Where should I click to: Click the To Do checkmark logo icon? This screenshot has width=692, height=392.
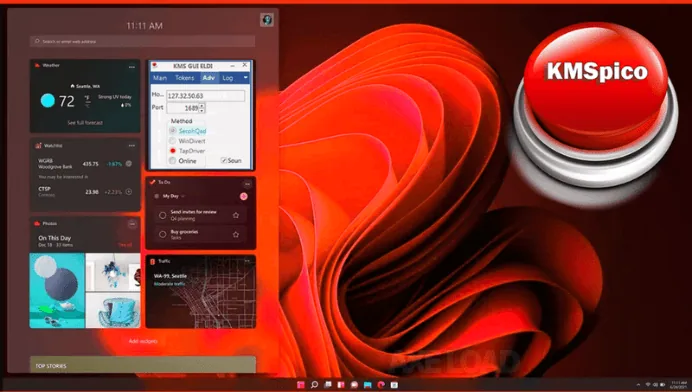coord(153,182)
